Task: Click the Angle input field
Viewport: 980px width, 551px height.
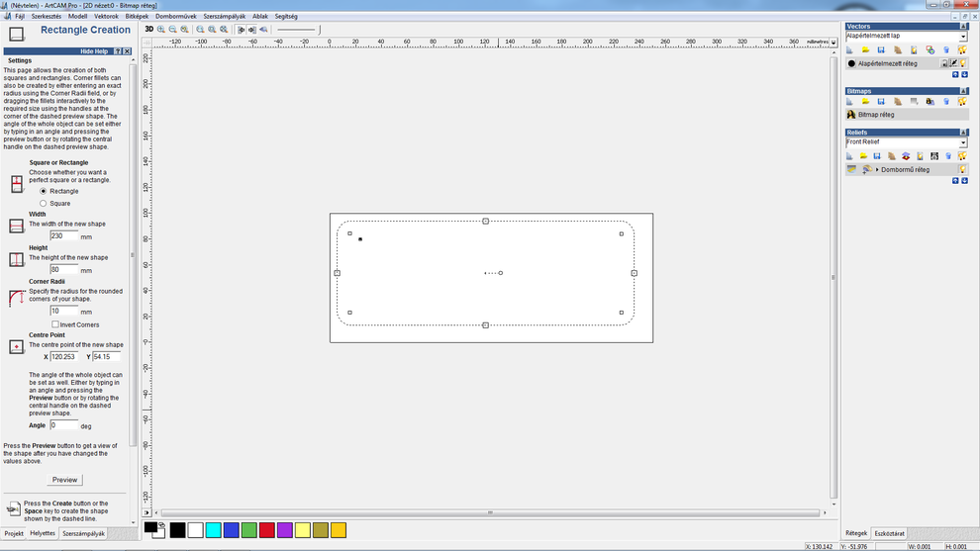Action: (x=63, y=424)
